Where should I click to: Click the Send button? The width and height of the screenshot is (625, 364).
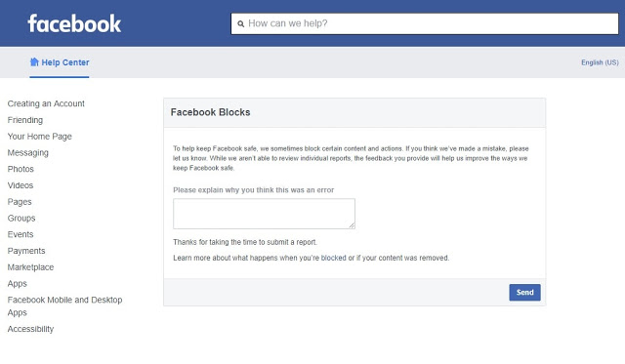pyautogui.click(x=524, y=293)
